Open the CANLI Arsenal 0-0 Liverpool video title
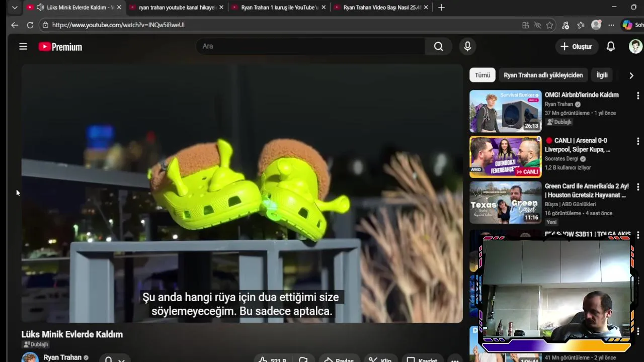 point(578,145)
